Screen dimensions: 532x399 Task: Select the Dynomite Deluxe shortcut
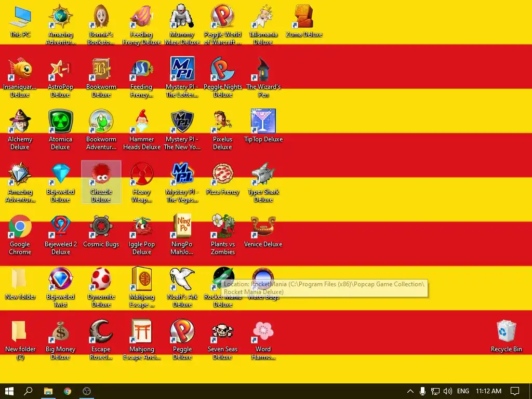pos(101,287)
